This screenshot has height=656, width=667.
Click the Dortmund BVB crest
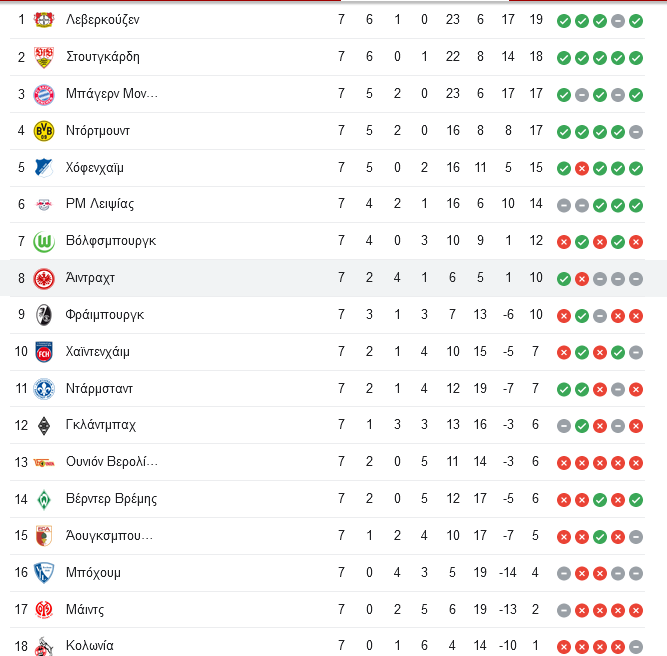pos(44,131)
